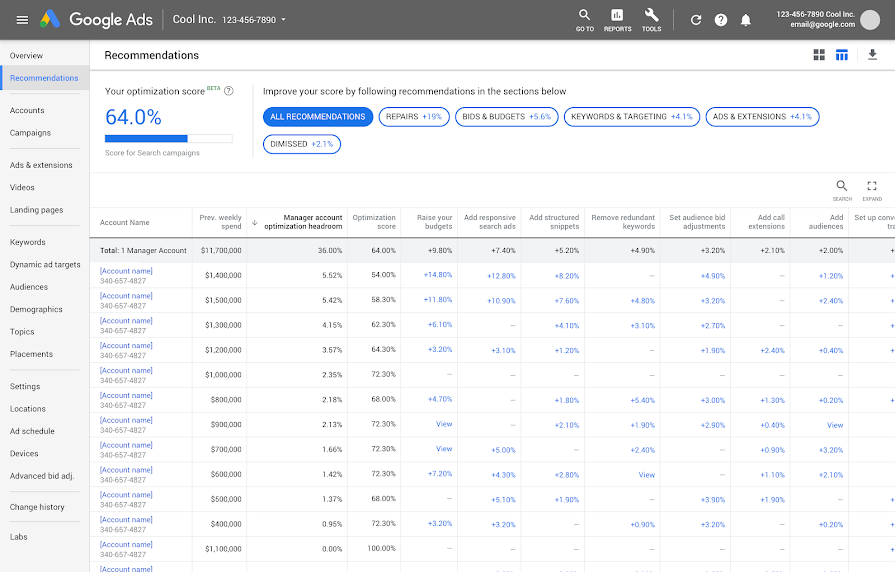This screenshot has height=572, width=895.
Task: Click the refresh icon in header
Action: (696, 20)
